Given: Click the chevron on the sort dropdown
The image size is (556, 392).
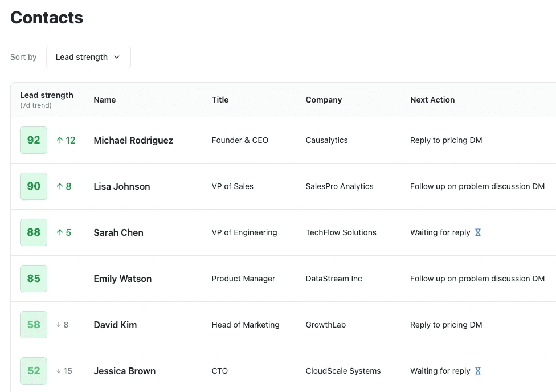Looking at the screenshot, I should [117, 57].
